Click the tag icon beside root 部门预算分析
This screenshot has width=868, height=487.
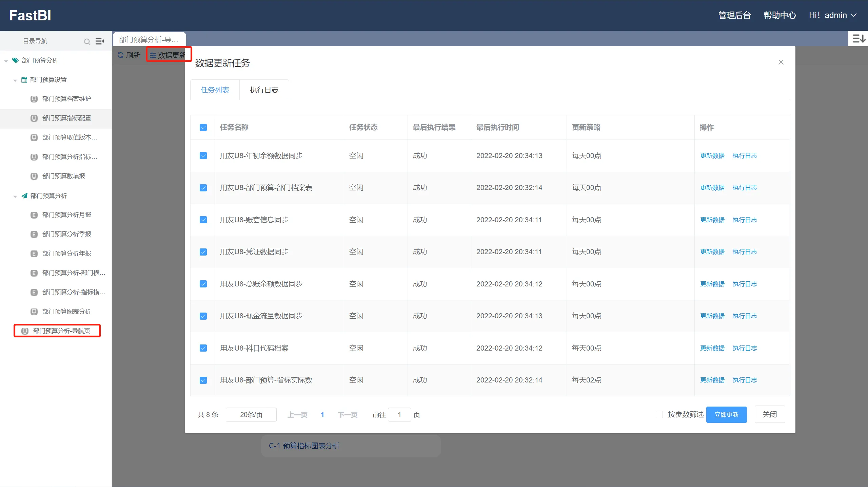15,60
